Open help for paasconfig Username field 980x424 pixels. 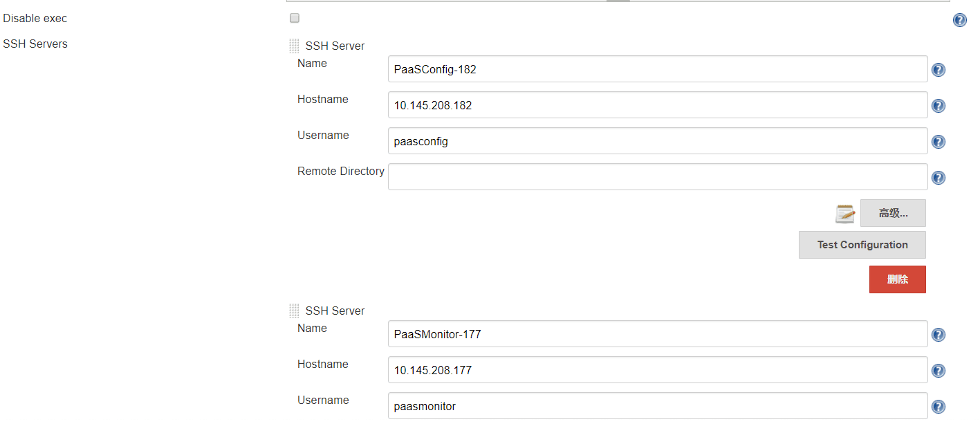[939, 142]
